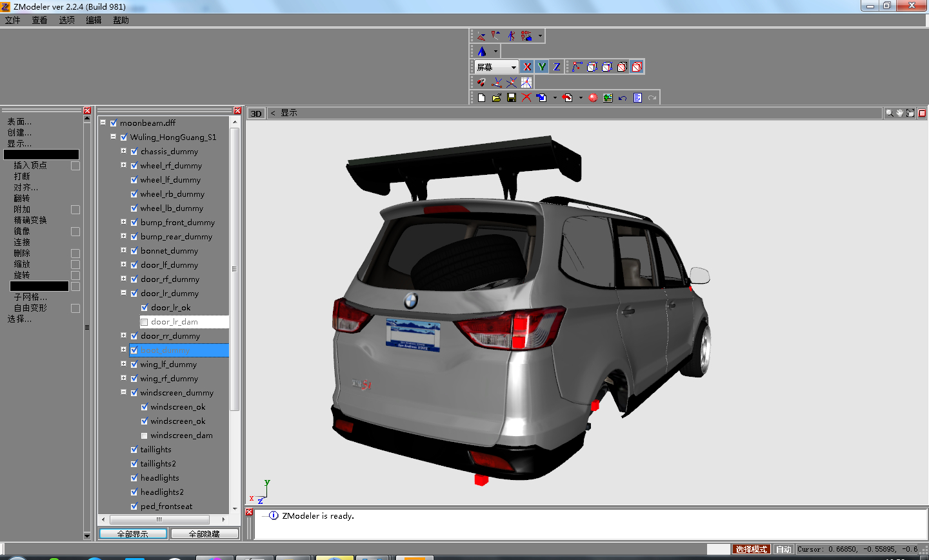The image size is (929, 560).
Task: Click the blue undo arrow icon
Action: tap(623, 98)
